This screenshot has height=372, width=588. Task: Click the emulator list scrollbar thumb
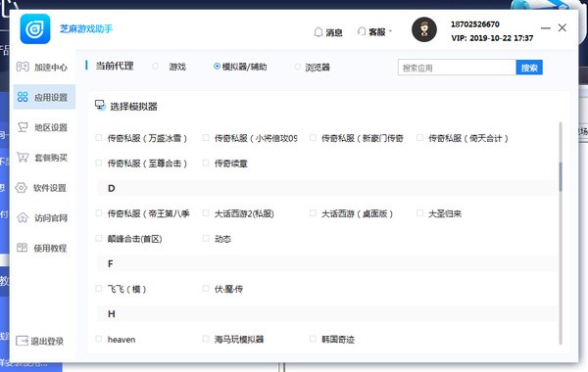click(x=561, y=176)
